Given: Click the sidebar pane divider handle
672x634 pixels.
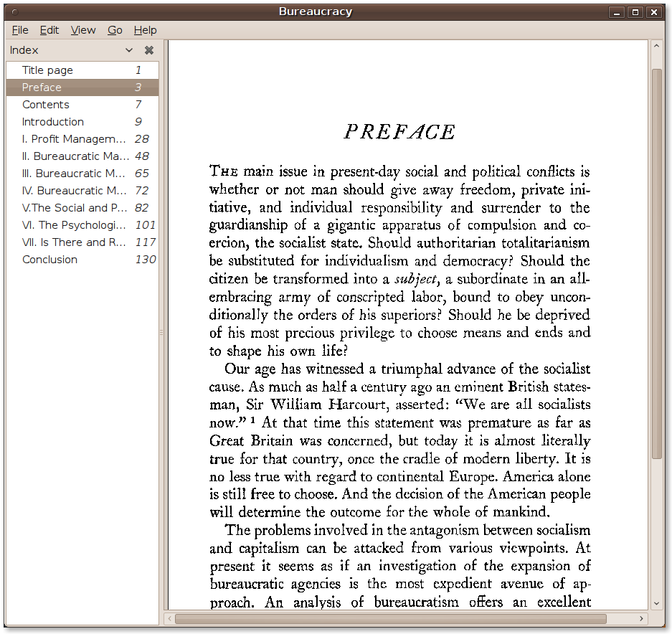Looking at the screenshot, I should pyautogui.click(x=161, y=332).
